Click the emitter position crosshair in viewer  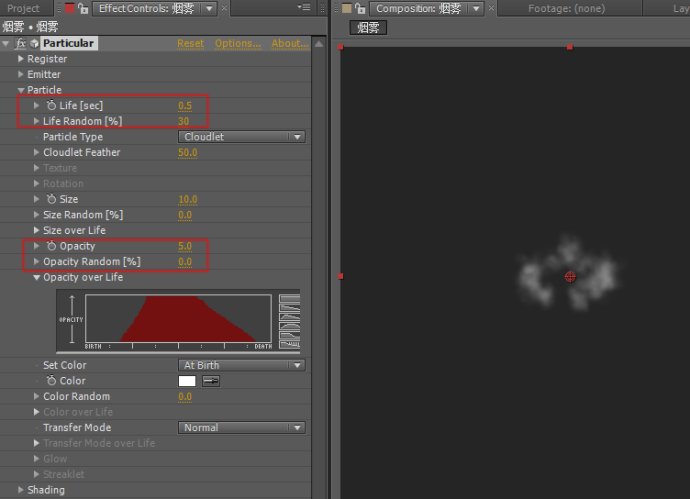(x=570, y=277)
